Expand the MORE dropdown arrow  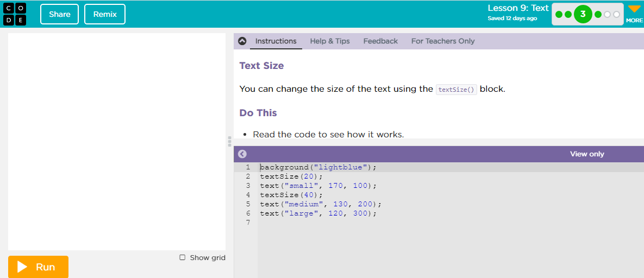[634, 9]
